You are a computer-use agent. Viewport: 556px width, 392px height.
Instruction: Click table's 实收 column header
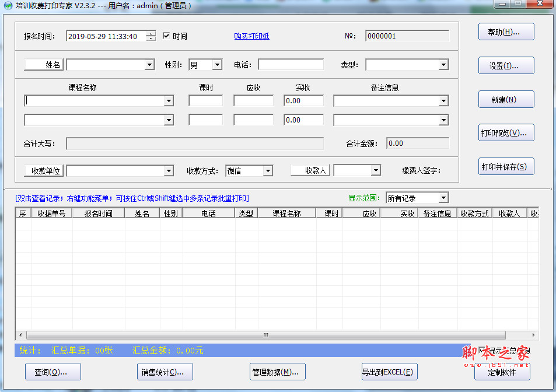click(x=399, y=213)
